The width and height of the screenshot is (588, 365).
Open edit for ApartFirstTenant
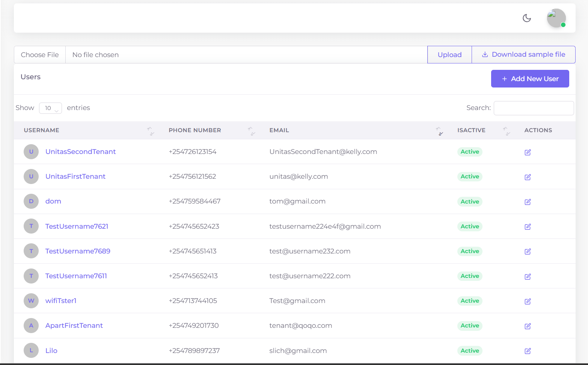pos(528,326)
